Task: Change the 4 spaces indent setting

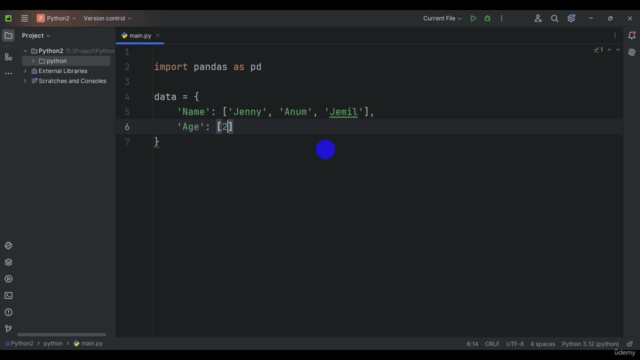Action: [542, 344]
